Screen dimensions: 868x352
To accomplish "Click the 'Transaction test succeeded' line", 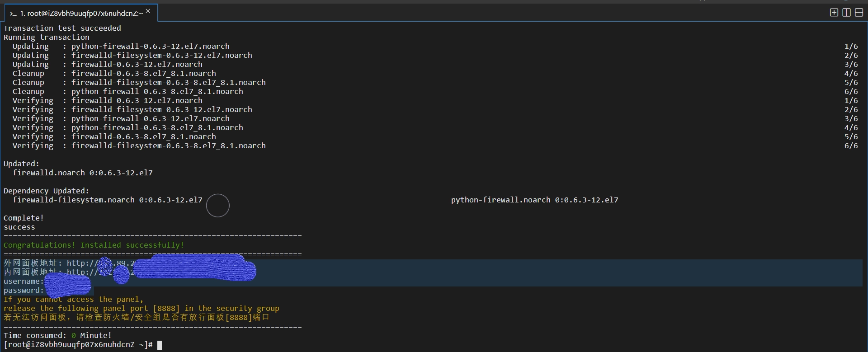I will tap(62, 28).
